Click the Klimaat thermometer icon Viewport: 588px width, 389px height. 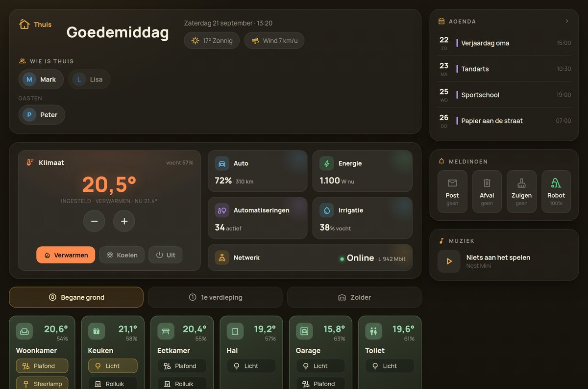tap(30, 162)
